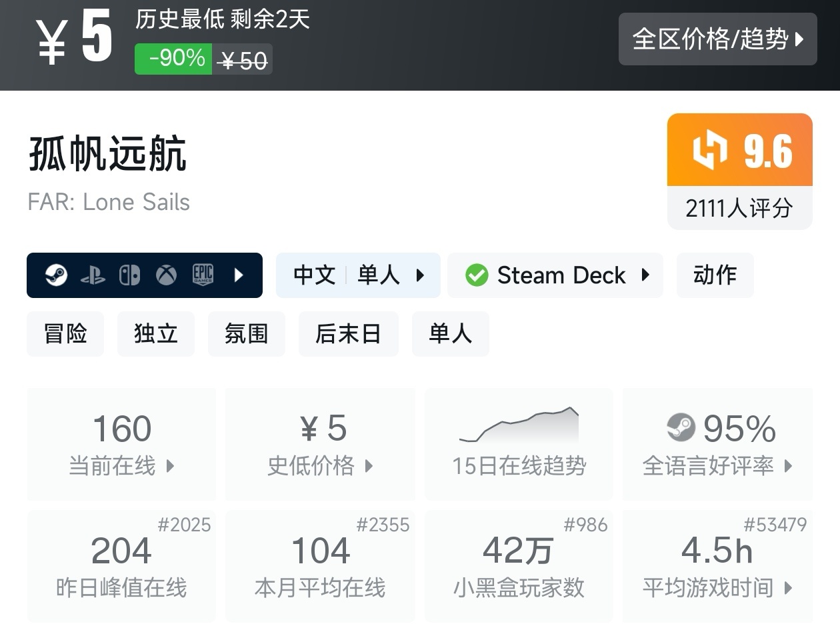Select the 动作 genre tag
Viewport: 840px width, 634px height.
tap(715, 275)
